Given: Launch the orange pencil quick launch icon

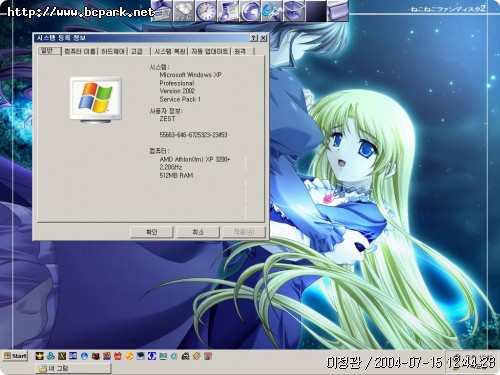Looking at the screenshot, I should click(197, 356).
